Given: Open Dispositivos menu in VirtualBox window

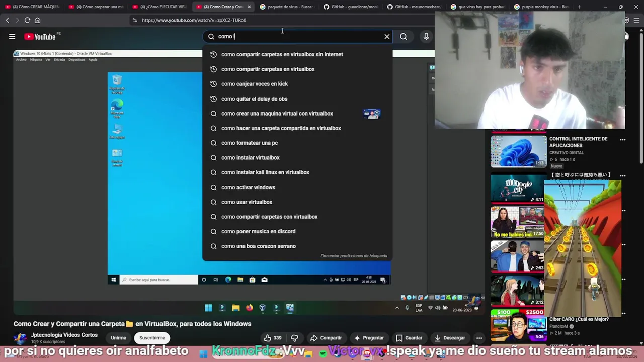Looking at the screenshot, I should point(76,60).
